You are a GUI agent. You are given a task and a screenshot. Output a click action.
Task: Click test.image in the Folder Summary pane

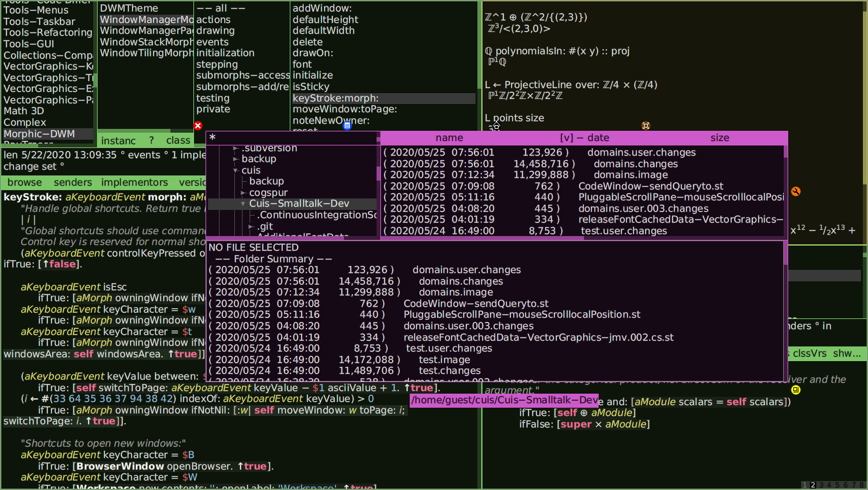tap(444, 360)
